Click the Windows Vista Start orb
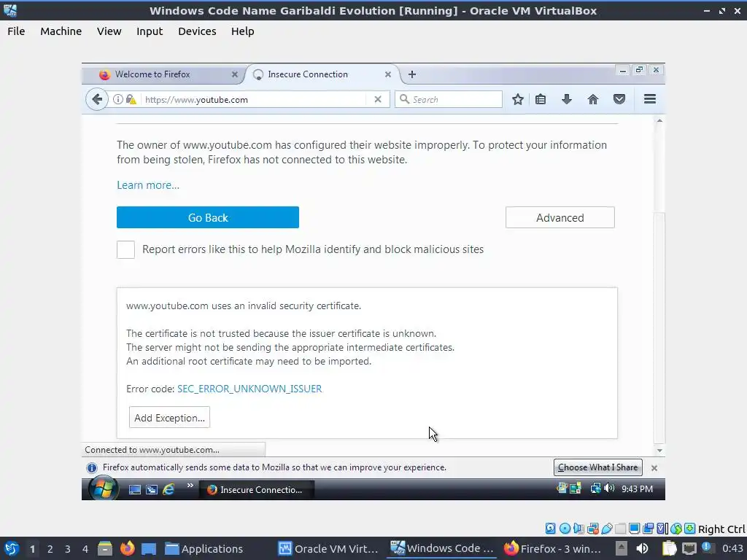This screenshot has width=747, height=560. point(103,489)
